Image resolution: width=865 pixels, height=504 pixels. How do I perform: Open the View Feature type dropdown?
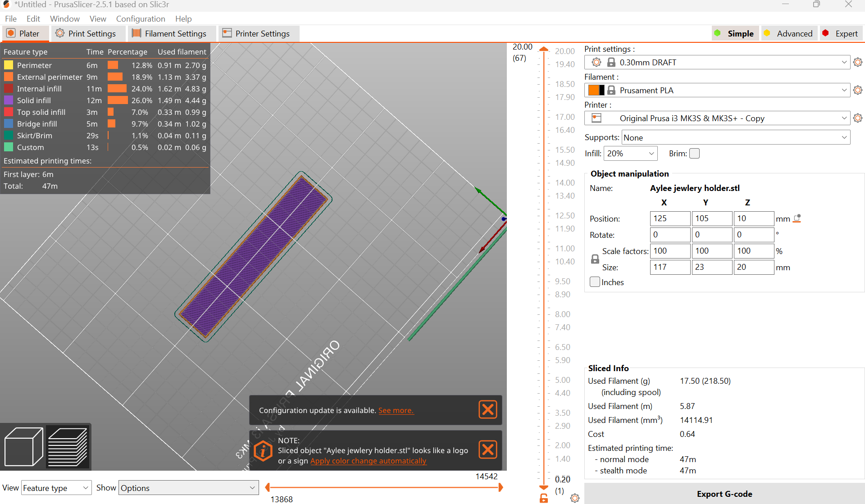(56, 488)
